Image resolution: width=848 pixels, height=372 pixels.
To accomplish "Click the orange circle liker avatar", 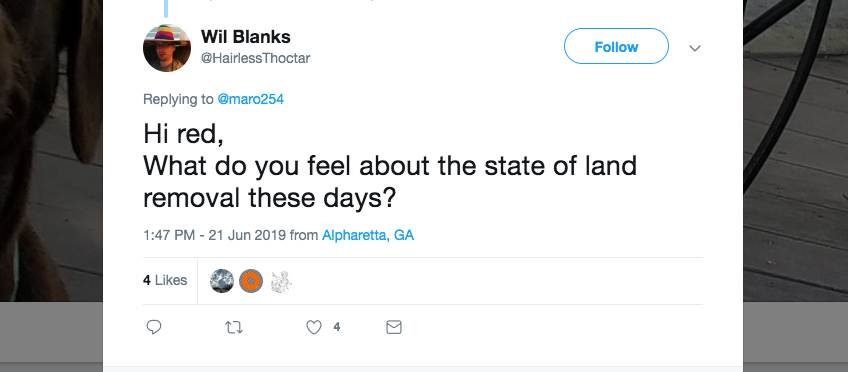I will coord(251,281).
